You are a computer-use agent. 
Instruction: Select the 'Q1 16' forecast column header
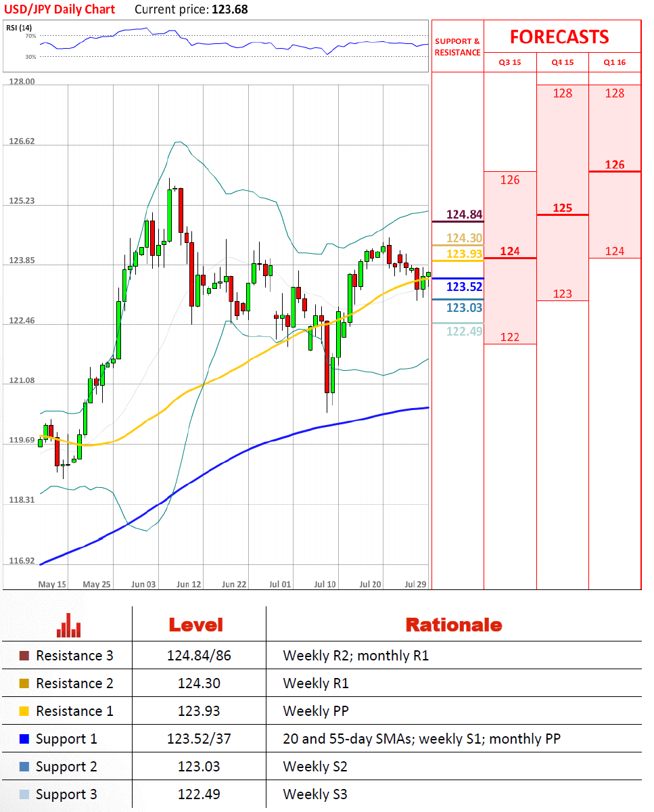click(615, 62)
